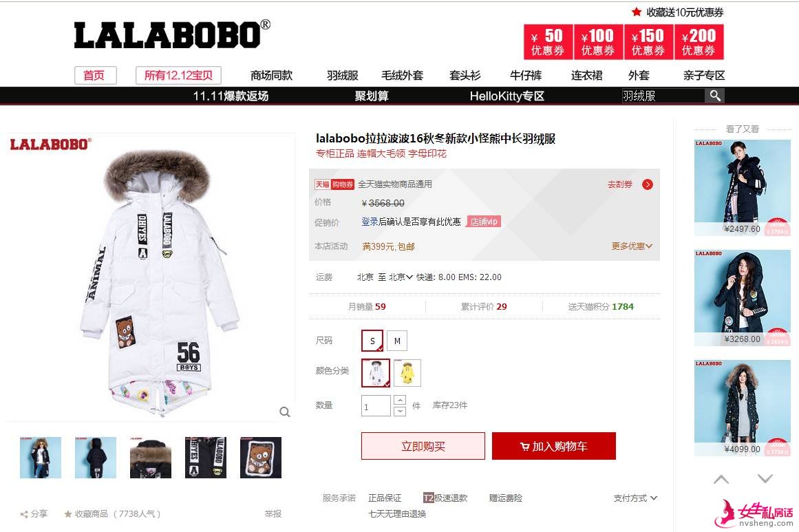Open the 羽绒服 category menu item
799x532 pixels.
pos(343,76)
